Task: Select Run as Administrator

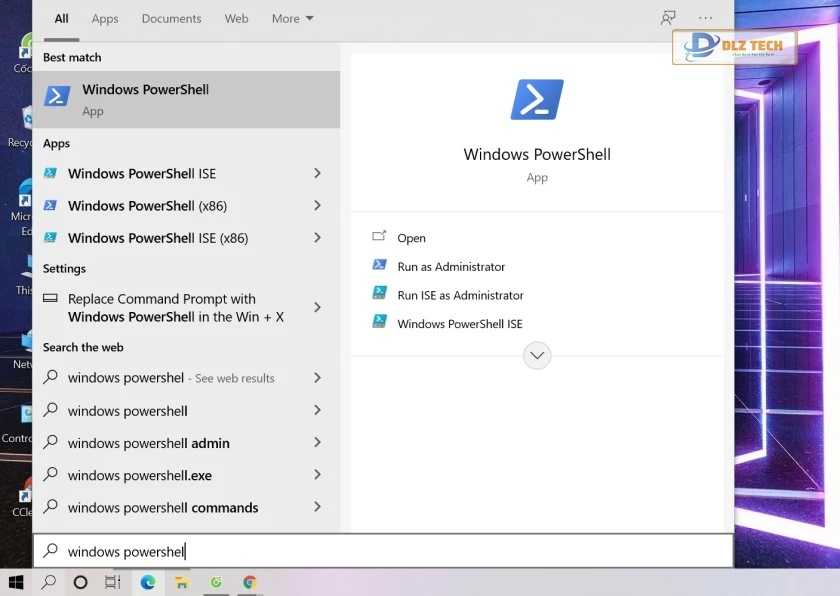Action: [451, 267]
